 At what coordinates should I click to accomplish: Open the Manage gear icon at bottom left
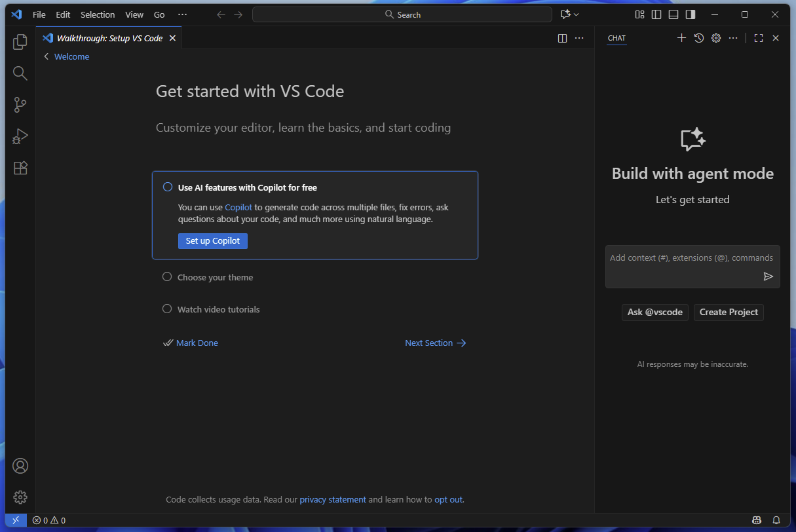pos(20,497)
